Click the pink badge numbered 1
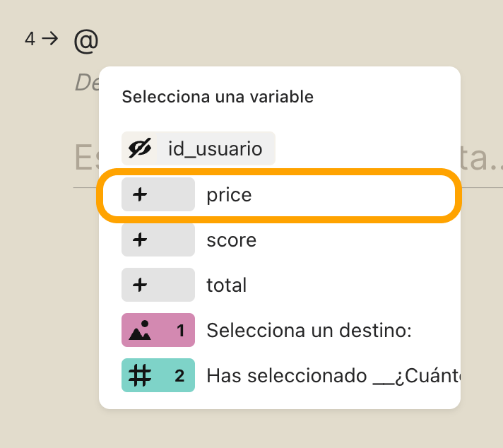503x448 pixels. tap(158, 330)
